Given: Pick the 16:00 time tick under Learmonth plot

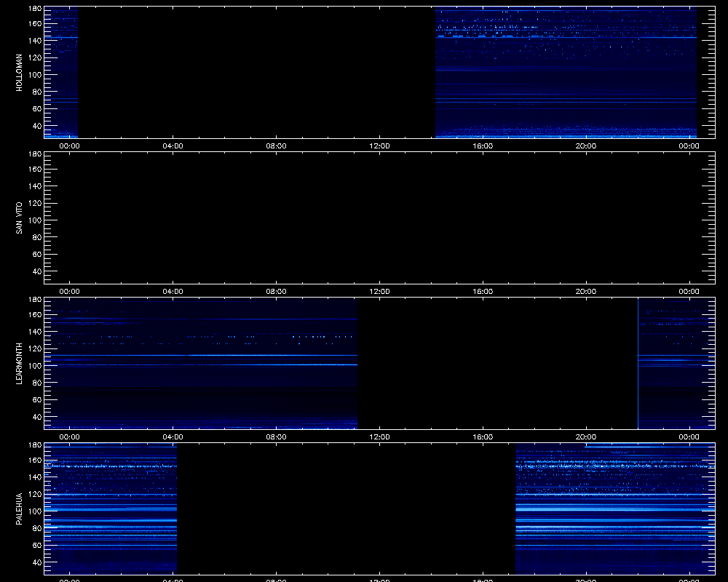Looking at the screenshot, I should tap(483, 436).
